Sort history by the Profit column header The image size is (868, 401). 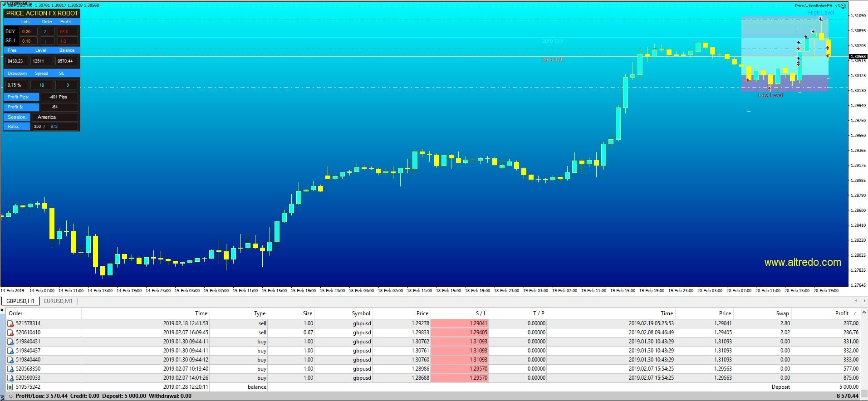[x=842, y=313]
